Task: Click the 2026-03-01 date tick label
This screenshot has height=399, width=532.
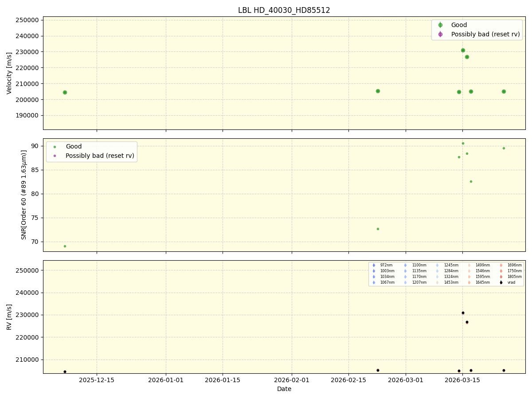Action: [x=406, y=380]
